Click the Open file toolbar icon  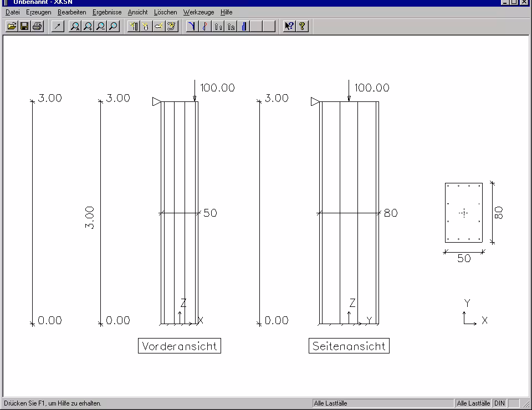coord(12,26)
